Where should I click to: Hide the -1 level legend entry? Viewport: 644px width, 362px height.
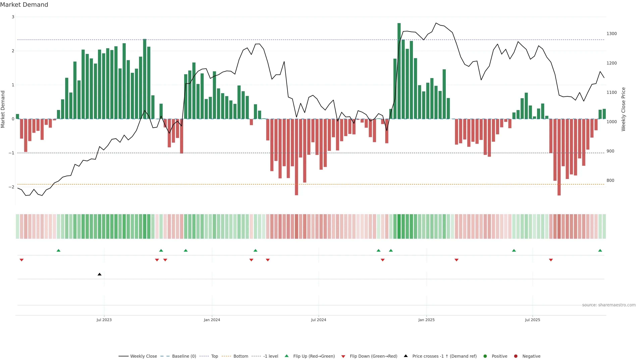click(271, 356)
